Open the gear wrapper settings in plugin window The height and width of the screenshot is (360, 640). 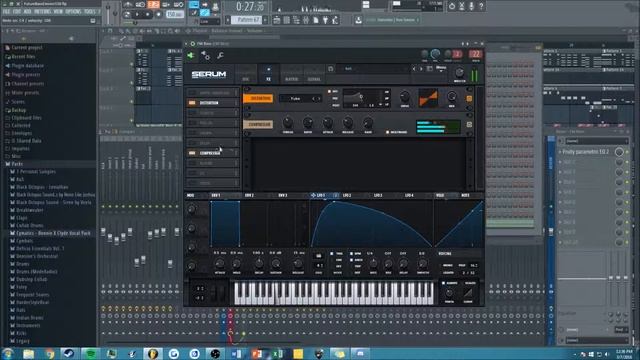[205, 56]
